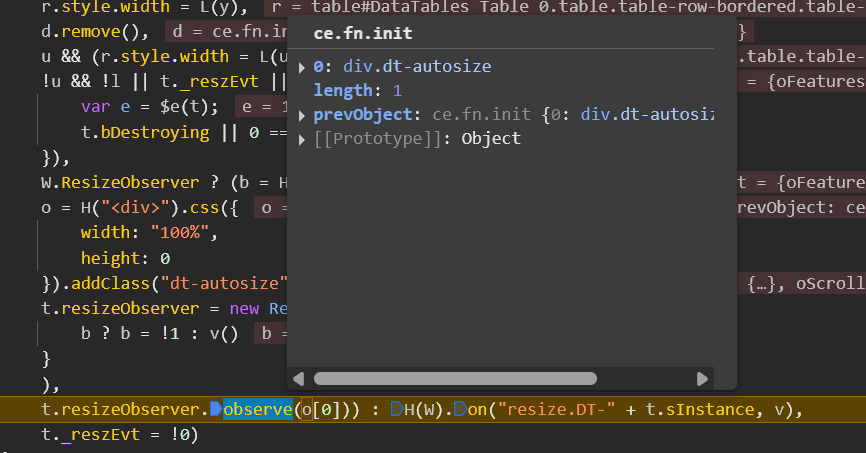This screenshot has width=866, height=453.
Task: Click the 'b ? b = !1 : v()' code
Action: coord(160,334)
